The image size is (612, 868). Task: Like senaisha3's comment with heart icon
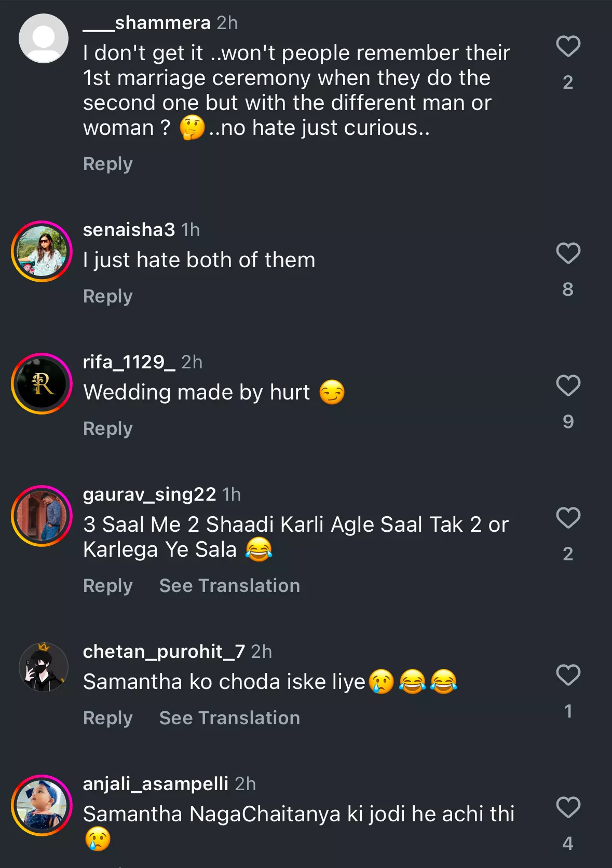pos(568,253)
